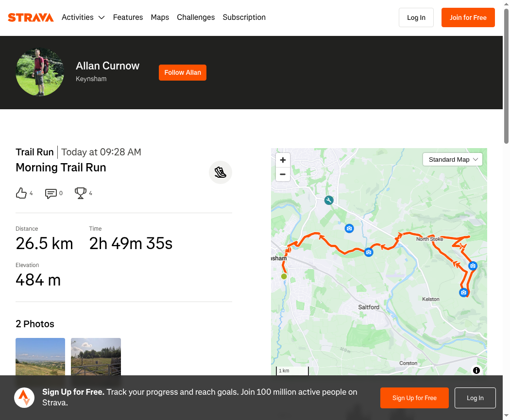Screen dimensions: 510x420
Task: Open the hillside landscape photo thumbnail
Action: [40, 356]
